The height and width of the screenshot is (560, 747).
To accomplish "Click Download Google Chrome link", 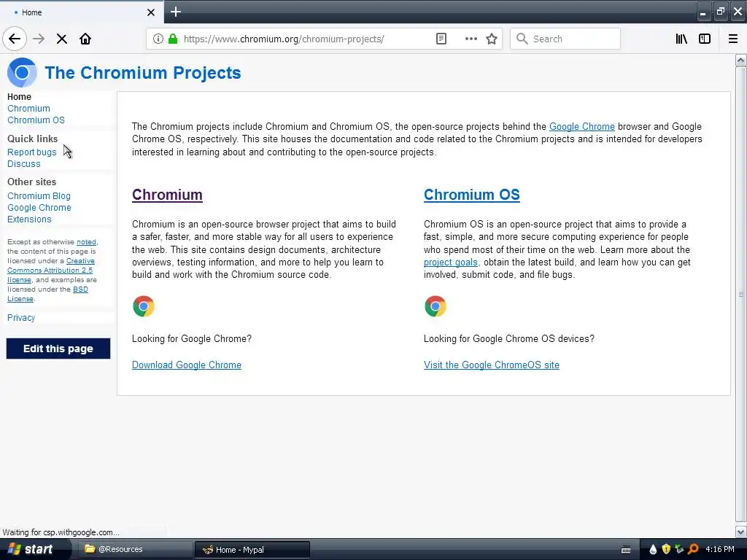I will pos(187,365).
